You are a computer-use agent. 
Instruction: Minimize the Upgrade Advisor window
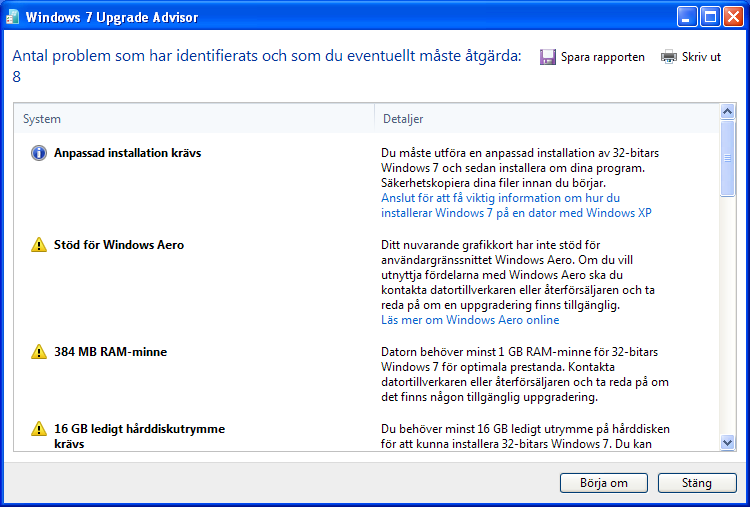point(687,18)
